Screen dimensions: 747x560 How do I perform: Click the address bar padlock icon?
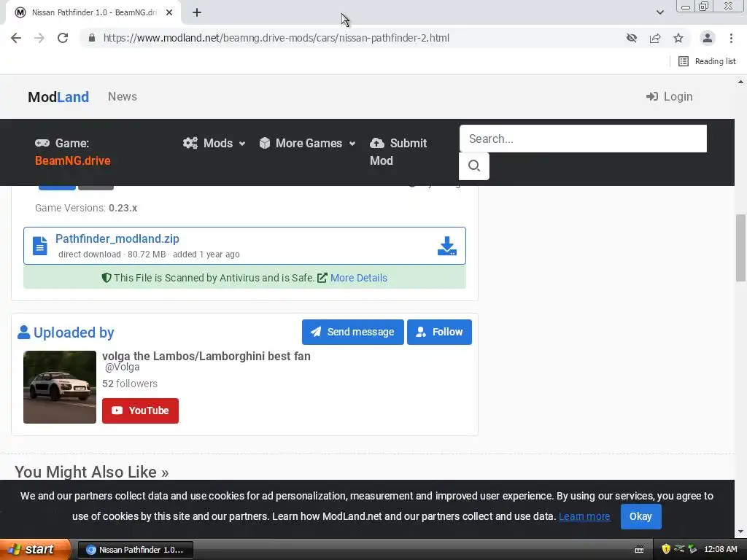click(92, 38)
